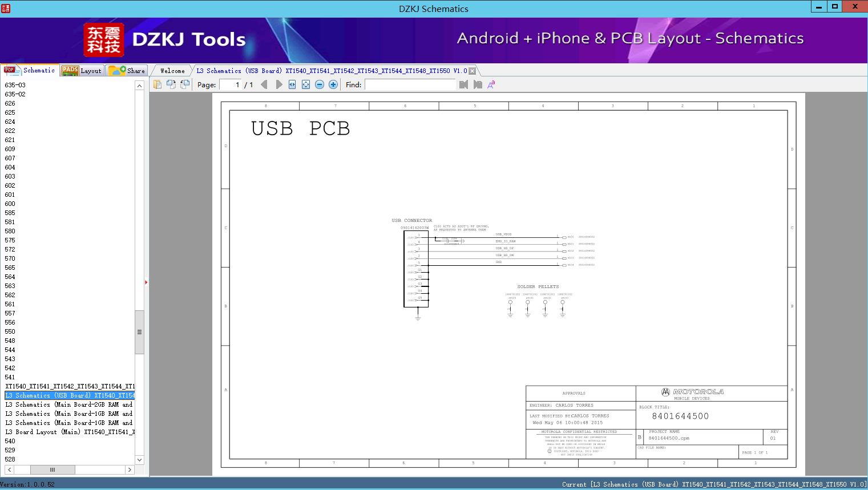Select the 541 tree item
The width and height of the screenshot is (868, 490).
10,377
